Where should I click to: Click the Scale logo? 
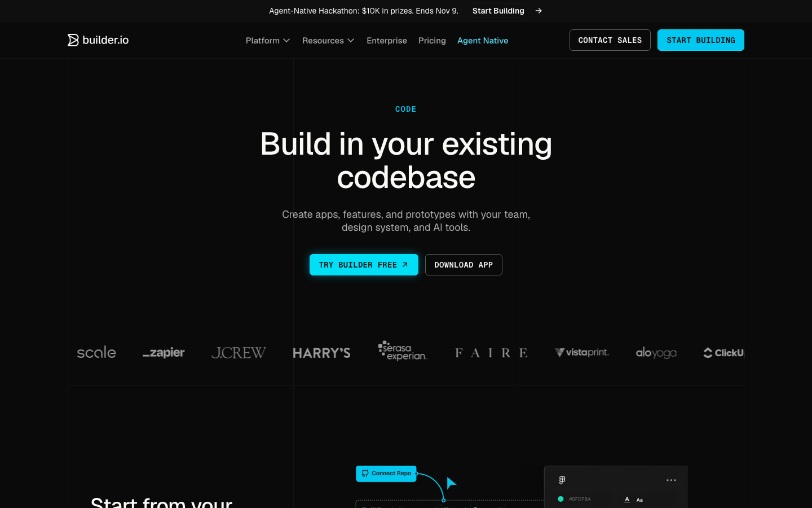(x=96, y=353)
